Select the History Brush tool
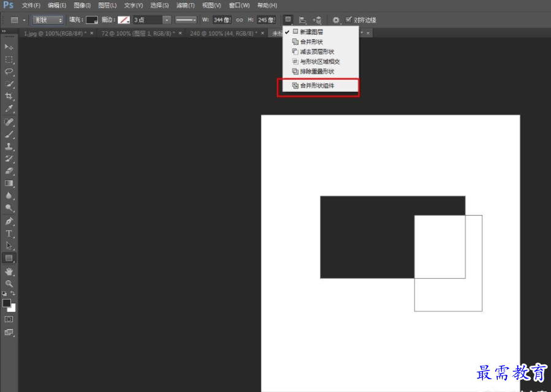Viewport: 551px width, 392px height. [x=9, y=159]
